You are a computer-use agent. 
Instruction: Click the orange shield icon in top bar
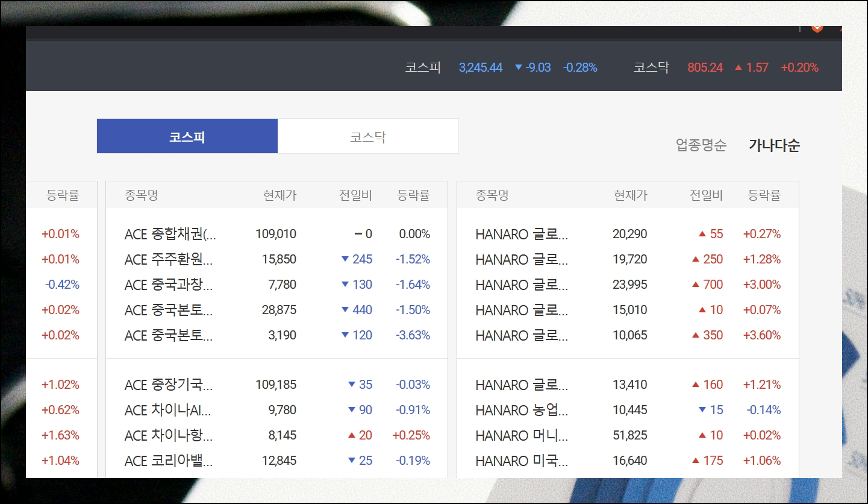[x=817, y=28]
